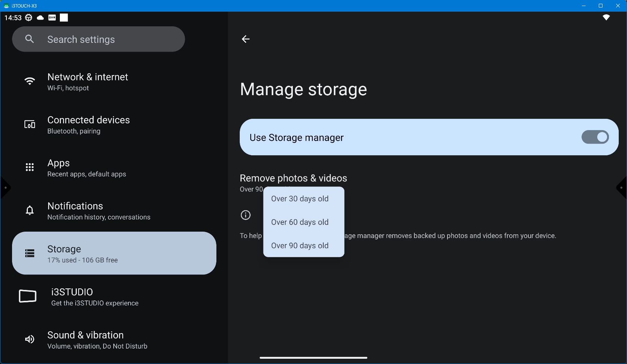Toggle the Use Storage manager switch
Image resolution: width=627 pixels, height=364 pixels.
tap(595, 137)
